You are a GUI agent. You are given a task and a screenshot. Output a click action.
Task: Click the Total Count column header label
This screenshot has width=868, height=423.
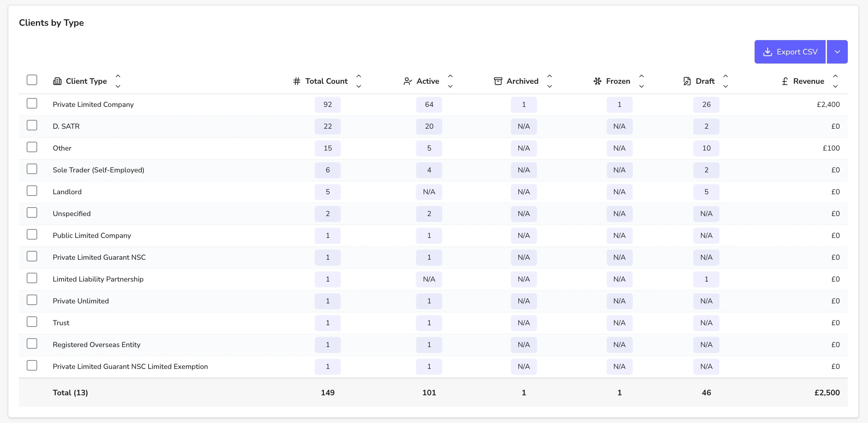pos(326,81)
